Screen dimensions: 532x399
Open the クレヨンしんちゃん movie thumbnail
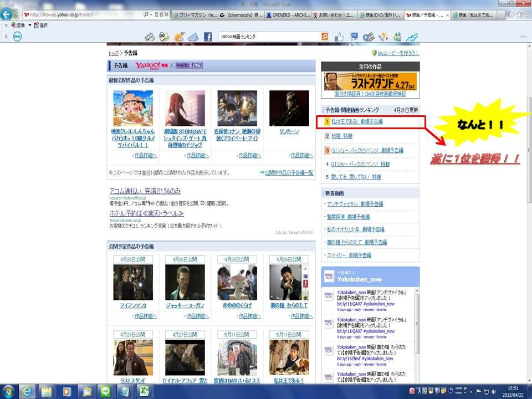pyautogui.click(x=133, y=108)
